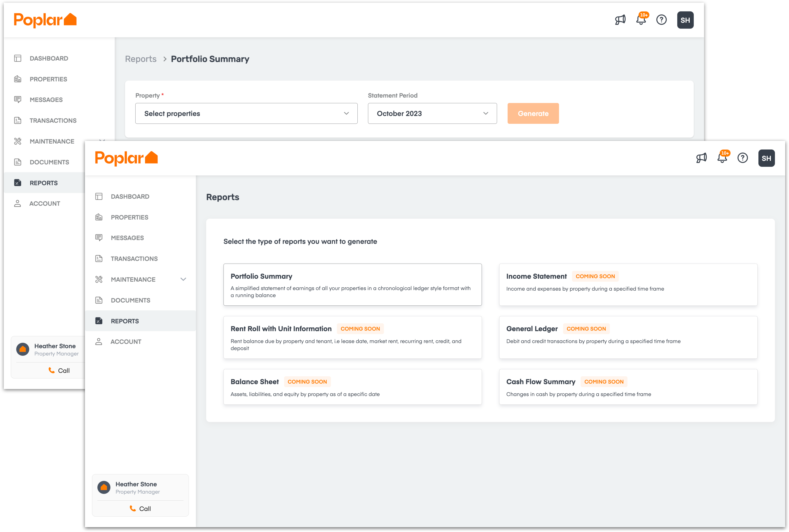The height and width of the screenshot is (532, 789).
Task: Click COMING SOON badge beside Cash Flow Summary
Action: [x=604, y=382]
